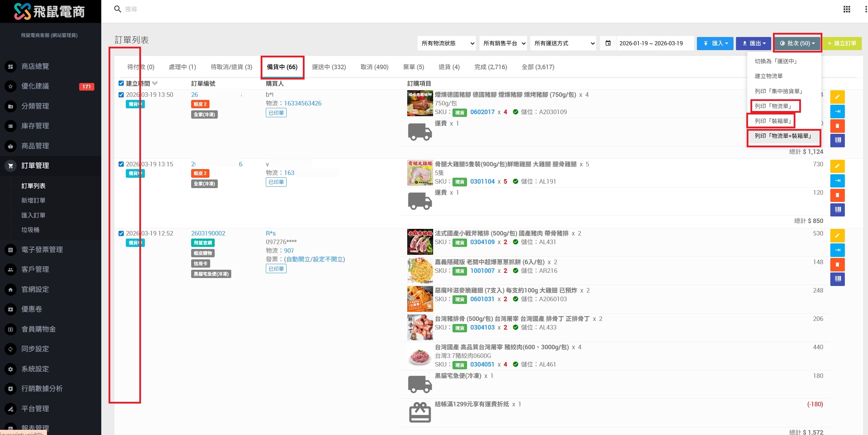Select 列印「物流單+裝箱單」 from the batch menu
868x435 pixels.
[783, 136]
